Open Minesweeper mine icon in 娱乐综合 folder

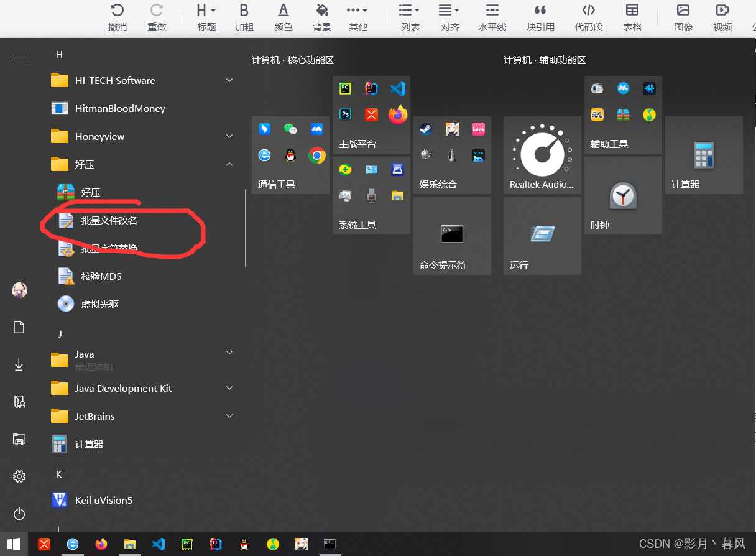[426, 155]
